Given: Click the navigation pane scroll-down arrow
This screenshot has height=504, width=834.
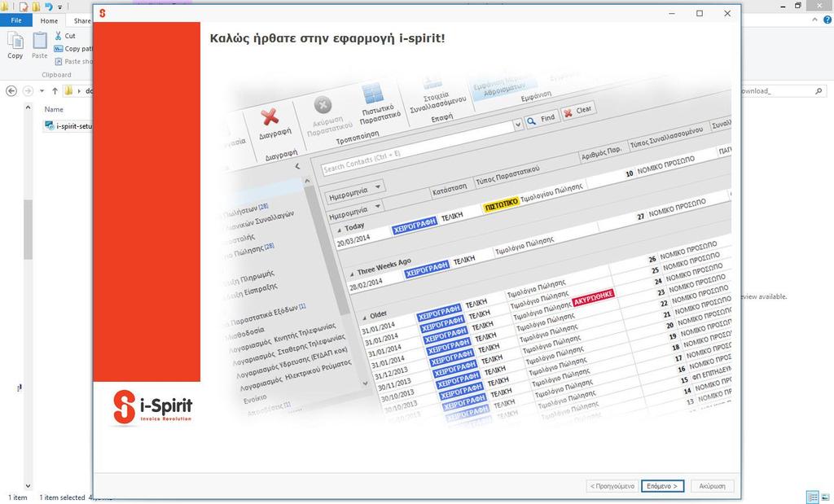Looking at the screenshot, I should click(29, 486).
